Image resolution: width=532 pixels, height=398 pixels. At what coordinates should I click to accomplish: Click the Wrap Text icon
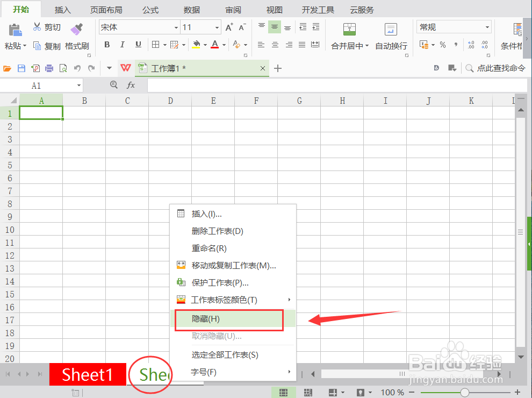(x=391, y=30)
